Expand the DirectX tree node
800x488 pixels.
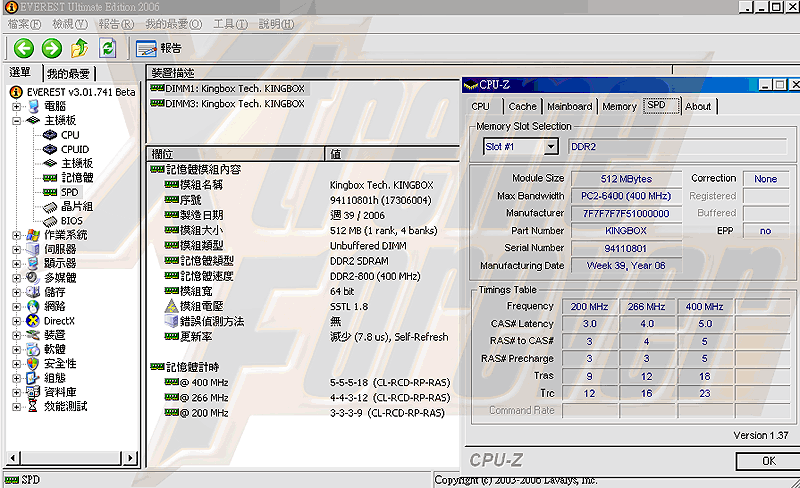16,321
